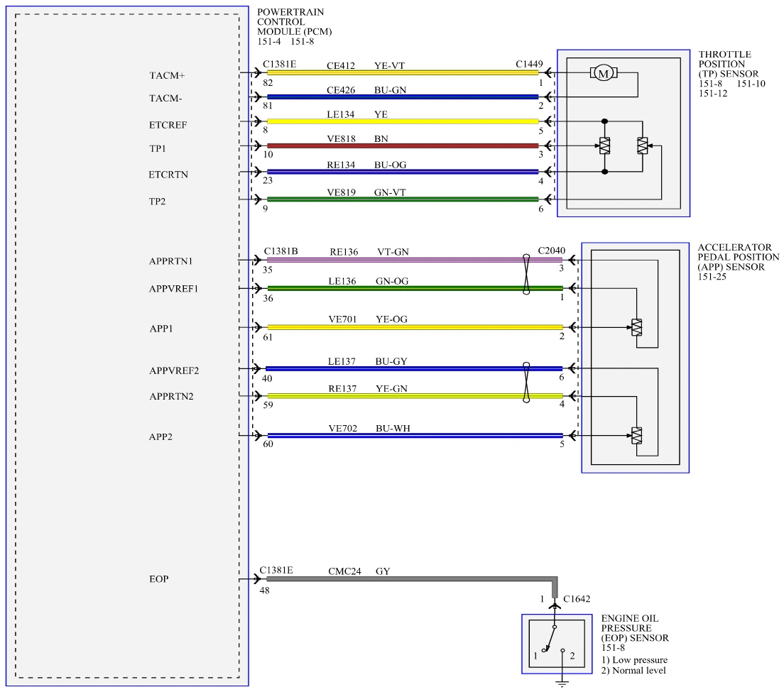
Task: Click the C1642 connector label
Action: 577,598
